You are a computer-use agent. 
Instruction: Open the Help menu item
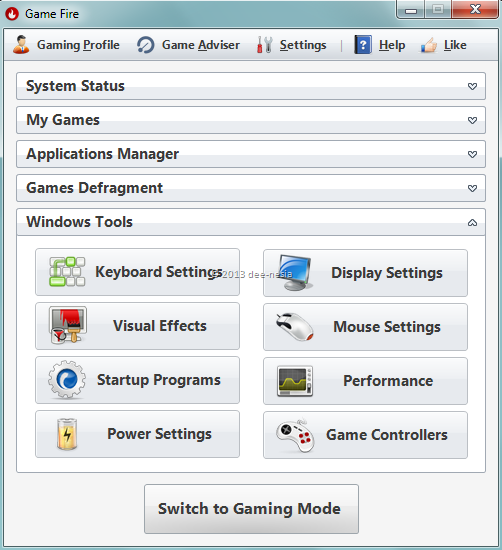[x=380, y=45]
